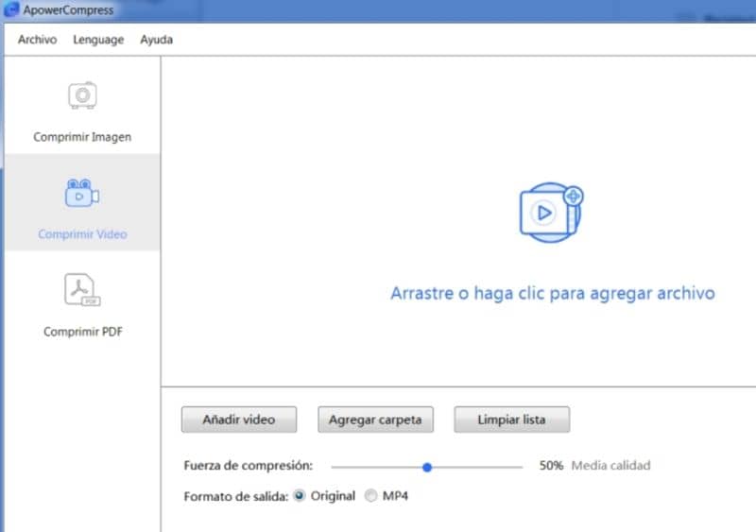756x532 pixels.
Task: Click the Añadir video button
Action: tap(239, 420)
